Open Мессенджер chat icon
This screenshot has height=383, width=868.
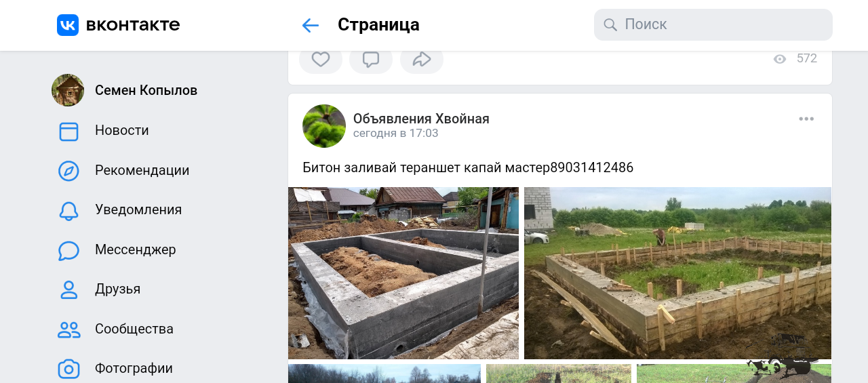[68, 250]
